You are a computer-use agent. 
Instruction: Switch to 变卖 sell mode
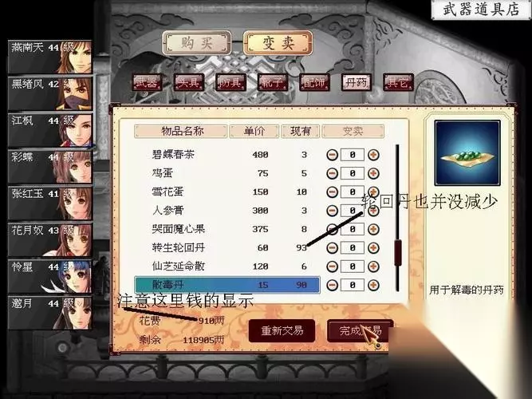coord(278,43)
